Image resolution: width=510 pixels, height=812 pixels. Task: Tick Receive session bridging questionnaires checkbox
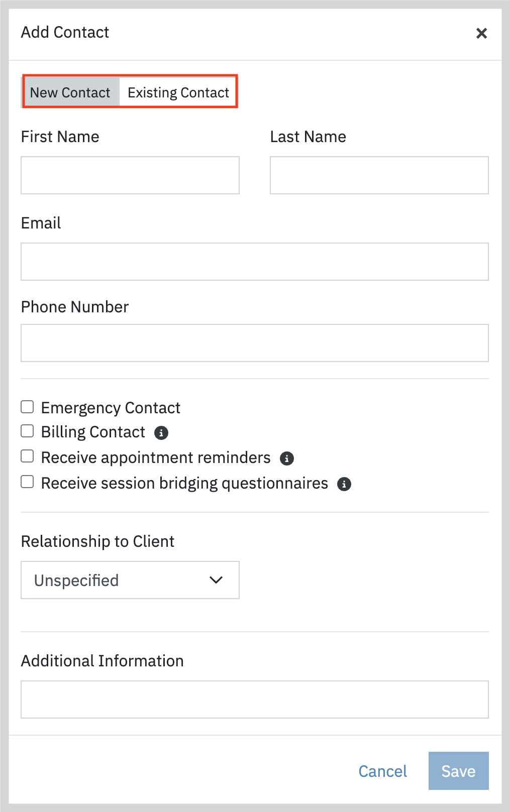click(x=27, y=482)
